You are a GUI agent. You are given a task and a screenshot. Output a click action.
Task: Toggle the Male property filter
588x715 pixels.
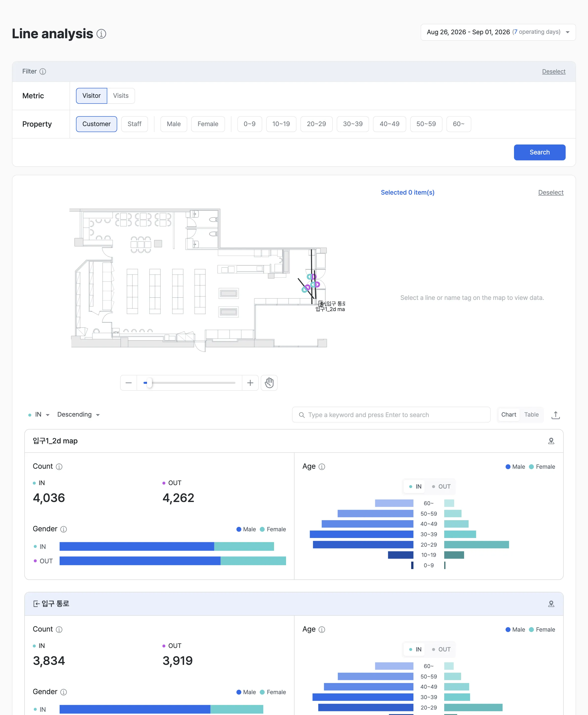click(174, 124)
